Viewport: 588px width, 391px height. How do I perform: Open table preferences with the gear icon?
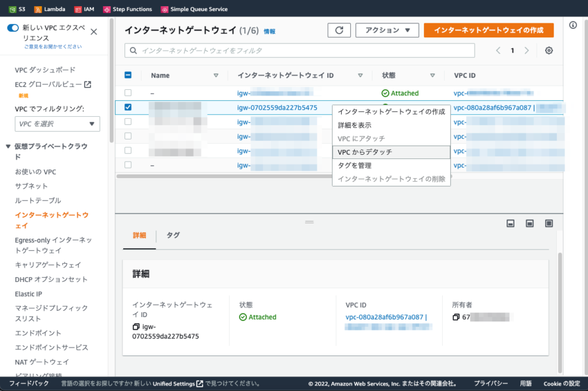point(548,50)
